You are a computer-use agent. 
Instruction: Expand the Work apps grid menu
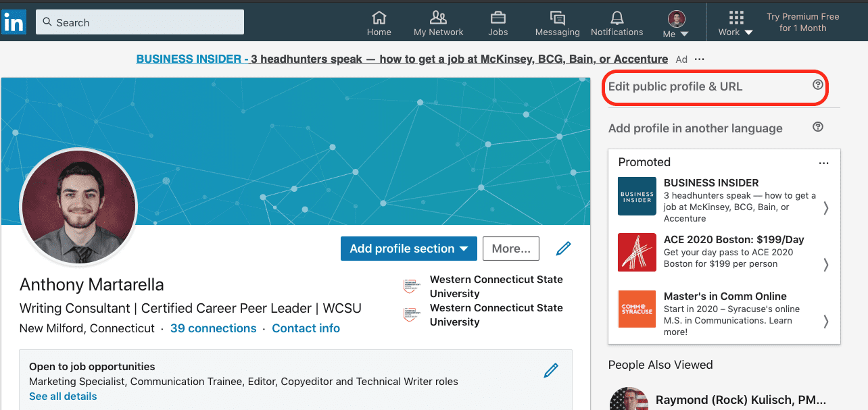click(x=736, y=24)
